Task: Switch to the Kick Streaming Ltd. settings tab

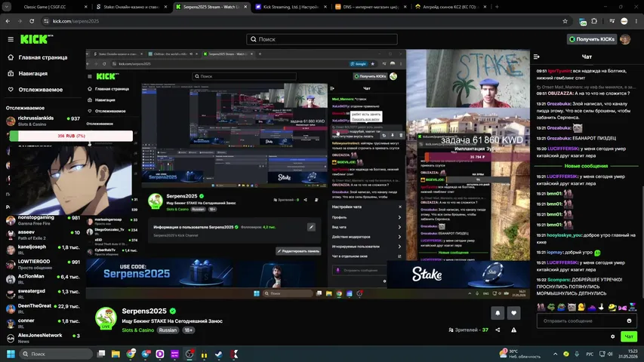Action: (291, 7)
